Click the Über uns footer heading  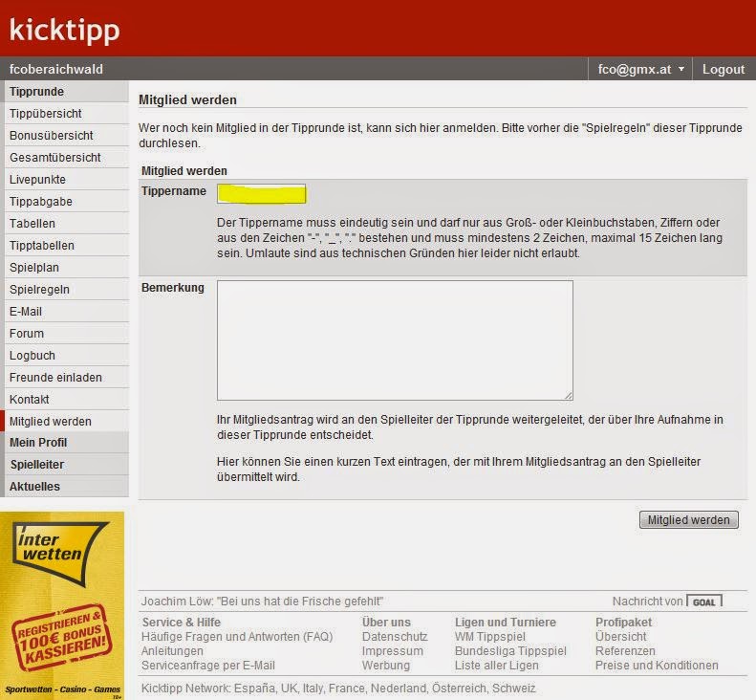386,623
